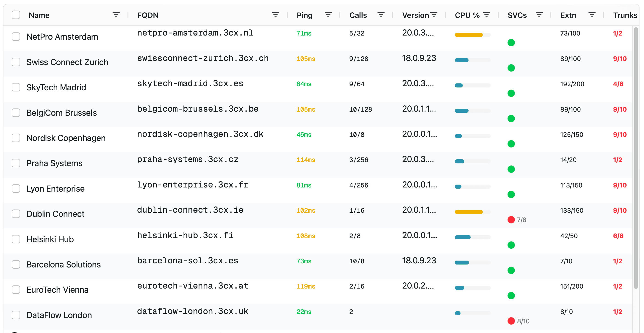The image size is (644, 333).
Task: Check the DataFlow London row checkbox
Action: 16,315
